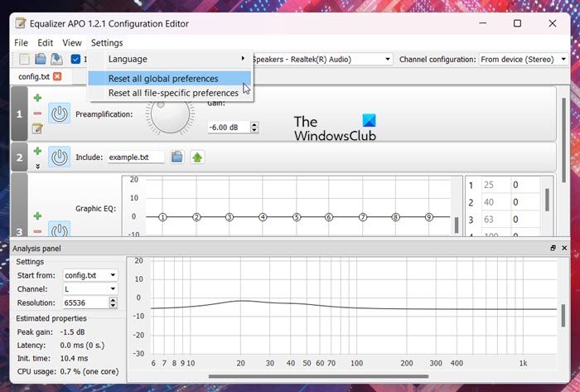Screen dimensions: 580x392
Task: Open the Channel configuration dropdown
Action: pyautogui.click(x=523, y=59)
